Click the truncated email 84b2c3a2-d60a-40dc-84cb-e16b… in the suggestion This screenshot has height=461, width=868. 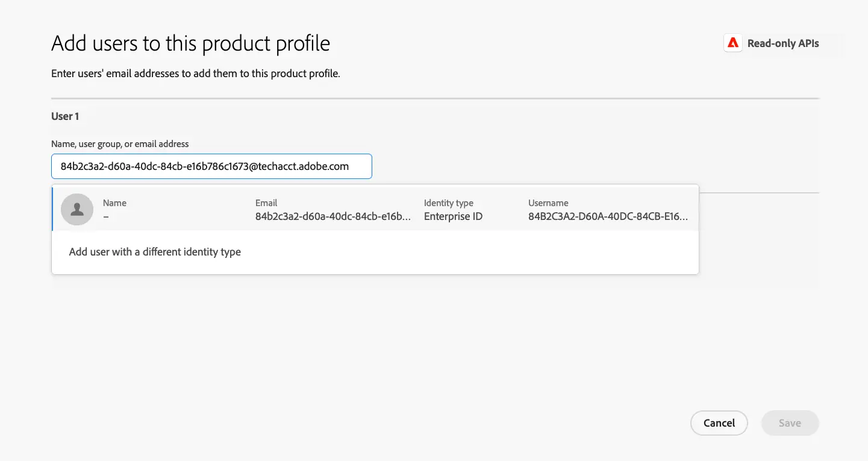333,216
